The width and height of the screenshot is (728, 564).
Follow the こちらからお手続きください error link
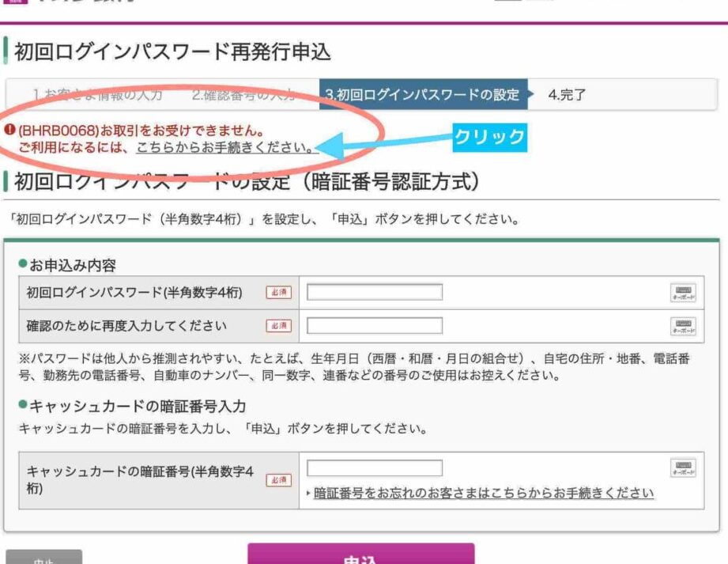[224, 147]
